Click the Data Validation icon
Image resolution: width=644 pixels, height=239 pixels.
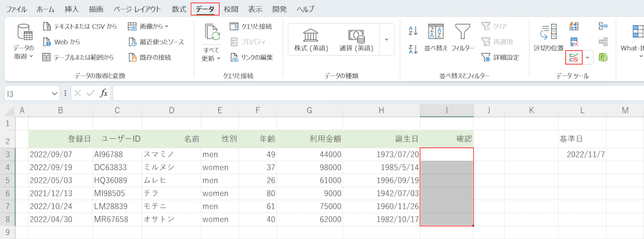574,57
